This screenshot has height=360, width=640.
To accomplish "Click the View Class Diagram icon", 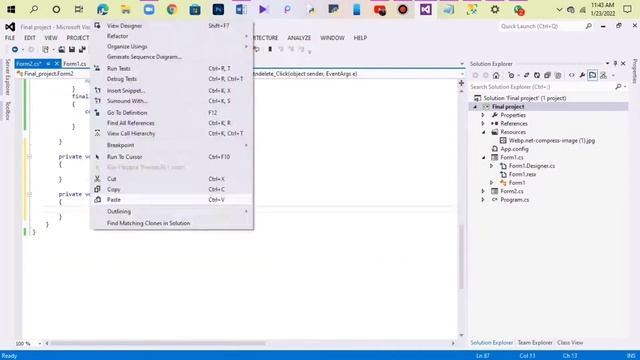I will pos(603,75).
